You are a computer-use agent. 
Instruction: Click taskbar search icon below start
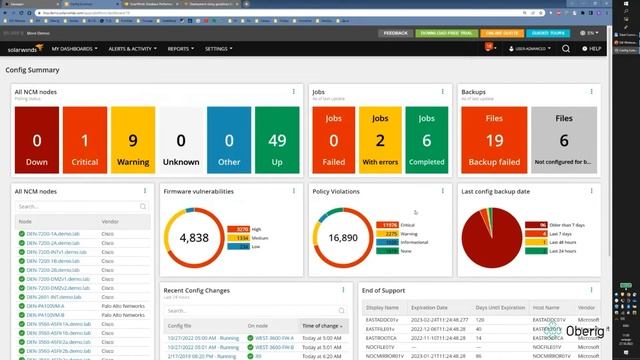[626, 11]
